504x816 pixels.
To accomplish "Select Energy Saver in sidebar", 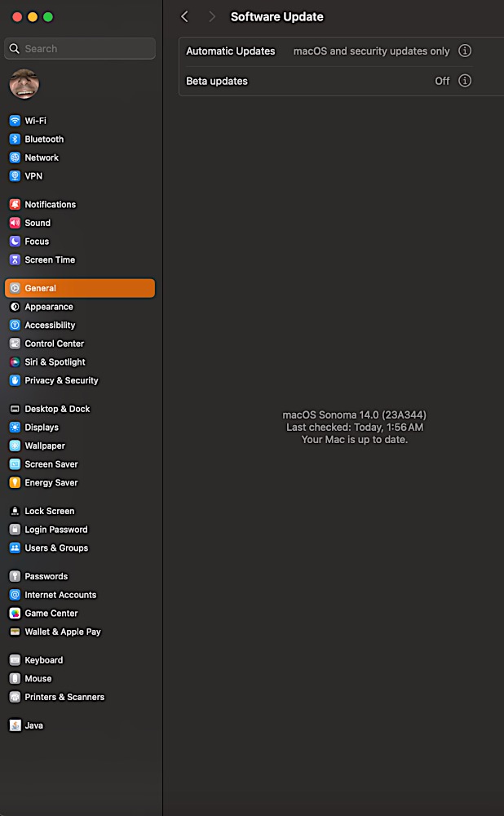I will pos(51,483).
